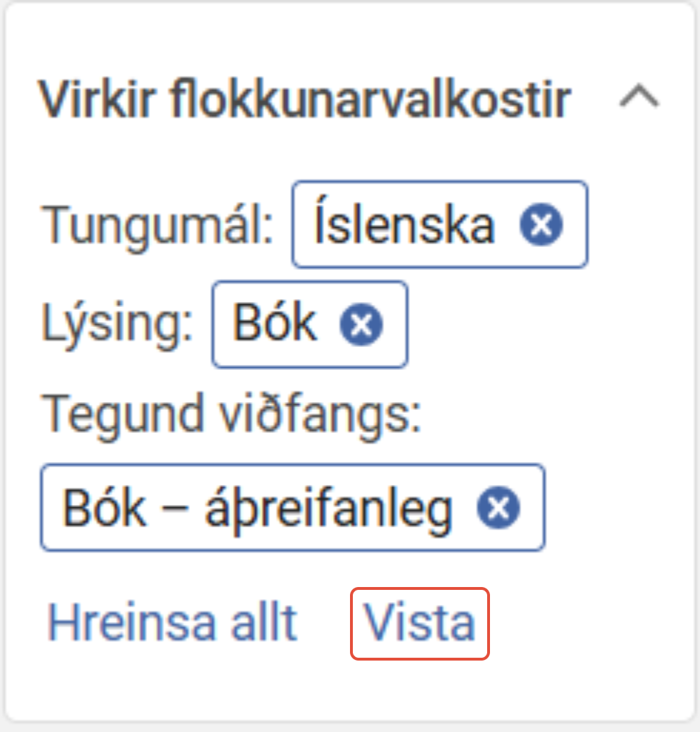This screenshot has width=700, height=732.
Task: Click the x icon next to Íslenska
Action: click(541, 224)
